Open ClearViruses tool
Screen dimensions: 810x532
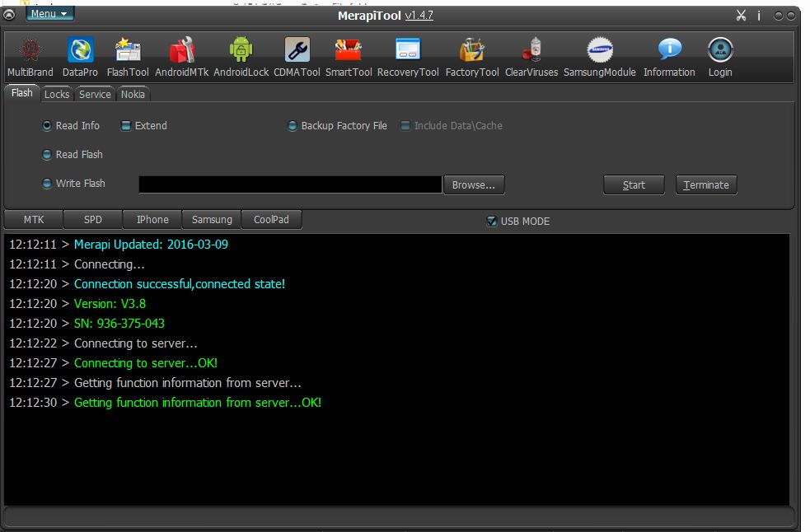pos(531,57)
